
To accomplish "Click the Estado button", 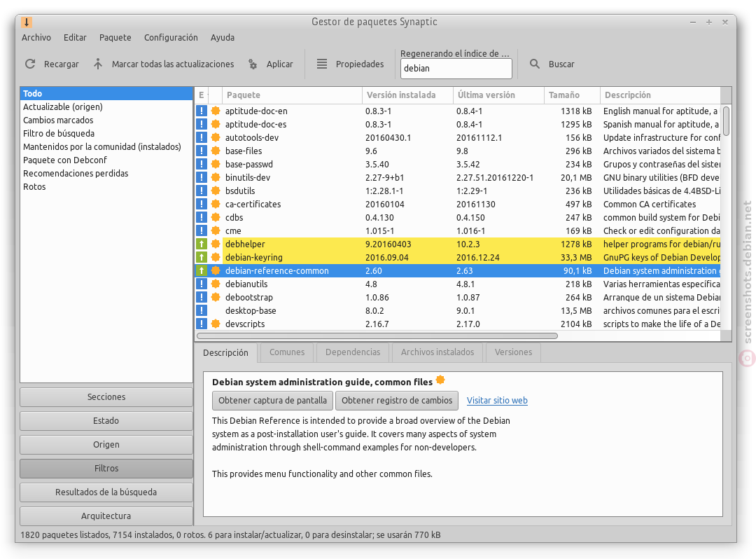I will tap(106, 420).
